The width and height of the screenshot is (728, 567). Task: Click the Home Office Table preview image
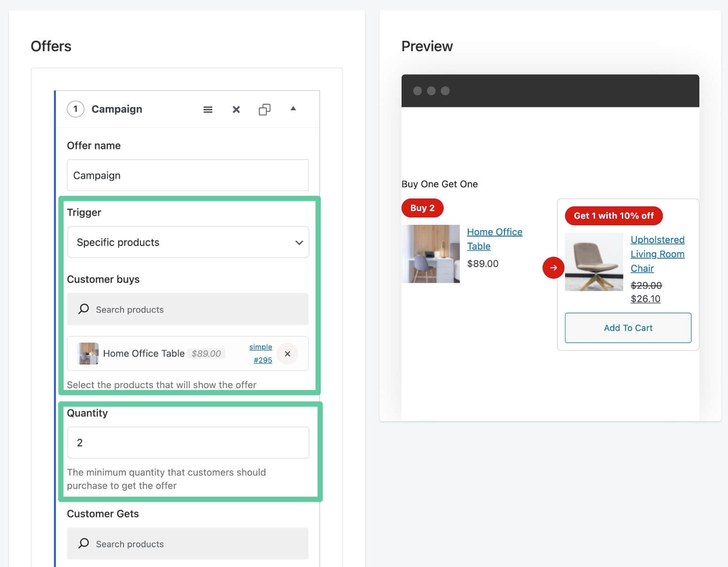[x=431, y=254]
